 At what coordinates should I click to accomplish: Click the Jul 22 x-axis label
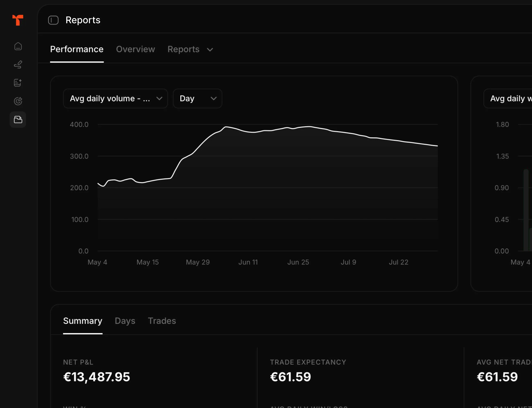[x=398, y=262]
